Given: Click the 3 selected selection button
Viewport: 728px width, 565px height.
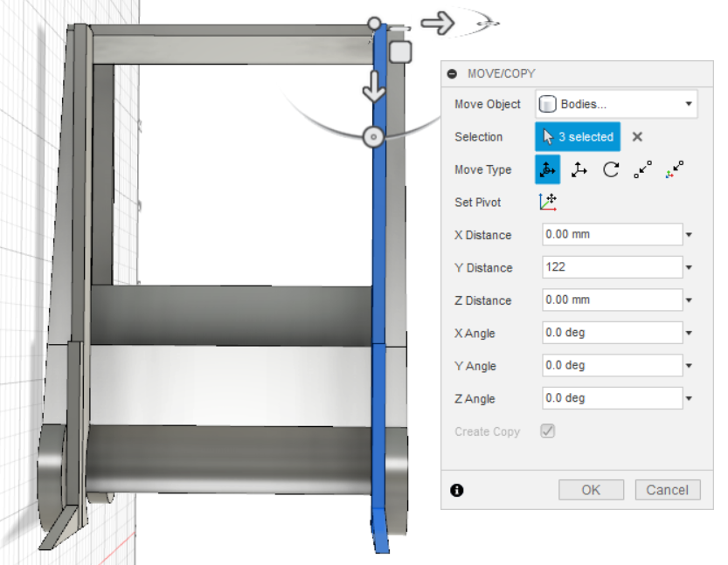Looking at the screenshot, I should [578, 137].
